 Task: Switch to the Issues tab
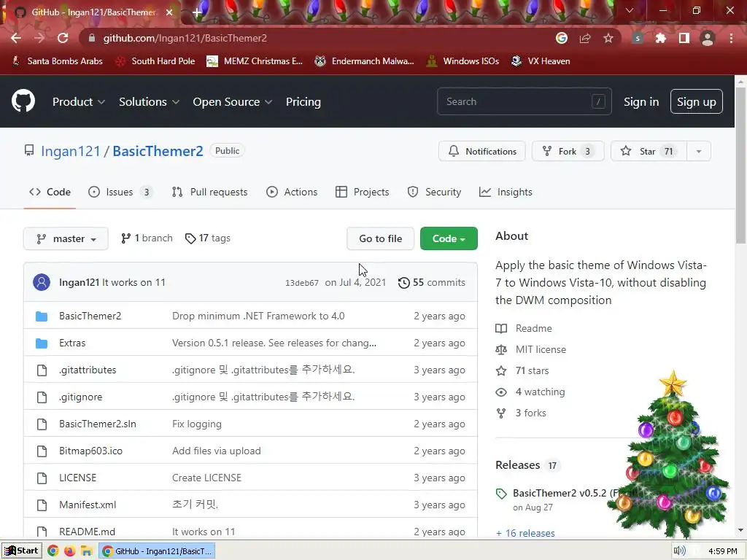click(120, 192)
